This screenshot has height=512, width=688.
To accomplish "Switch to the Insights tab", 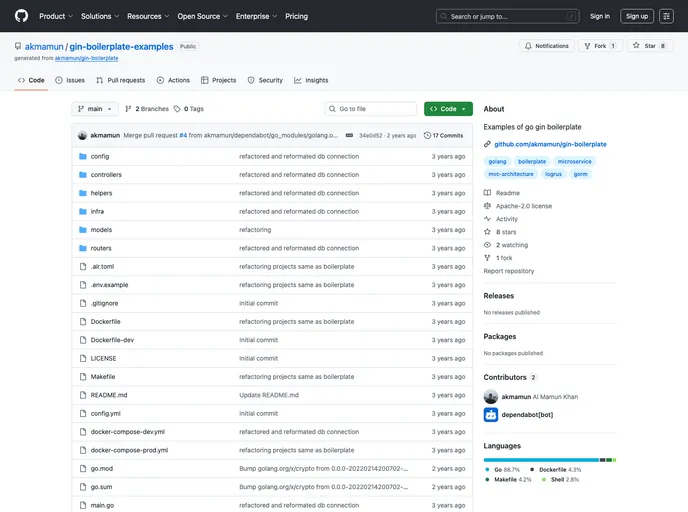I will coord(311,80).
